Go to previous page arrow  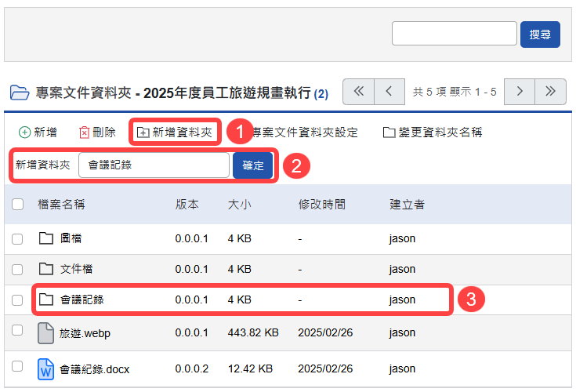[389, 92]
